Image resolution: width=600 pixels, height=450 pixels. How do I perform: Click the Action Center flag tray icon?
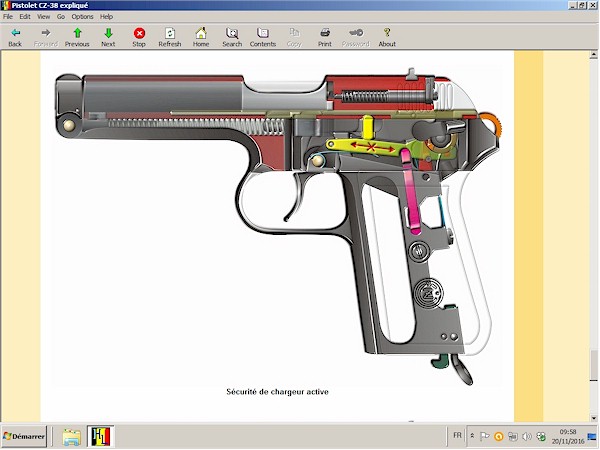pyautogui.click(x=484, y=436)
